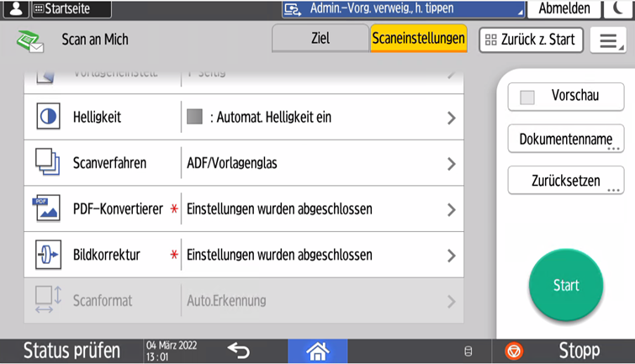Tap the user login icon at top left
The width and height of the screenshot is (635, 364).
tap(14, 8)
